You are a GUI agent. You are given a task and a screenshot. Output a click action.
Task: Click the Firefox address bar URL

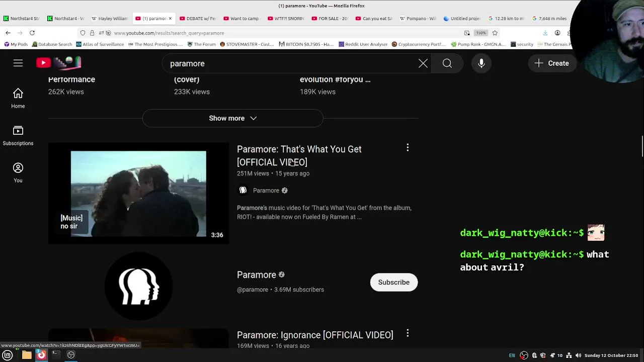pyautogui.click(x=169, y=33)
